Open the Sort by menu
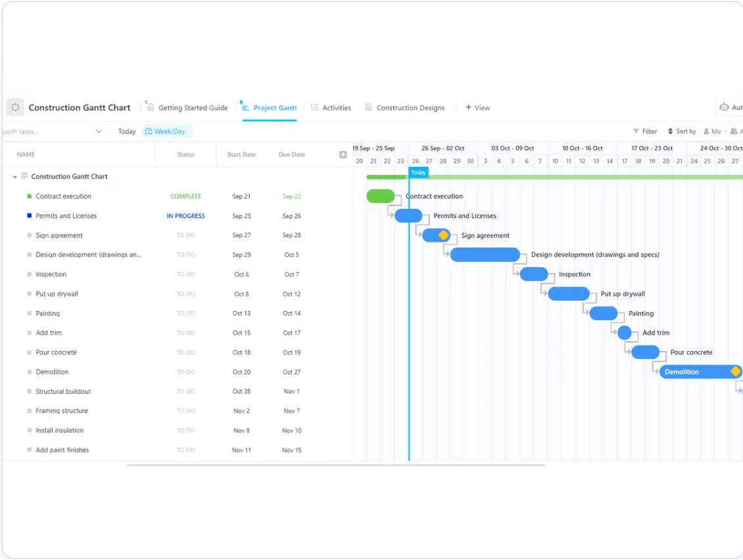The image size is (743, 560). 682,131
